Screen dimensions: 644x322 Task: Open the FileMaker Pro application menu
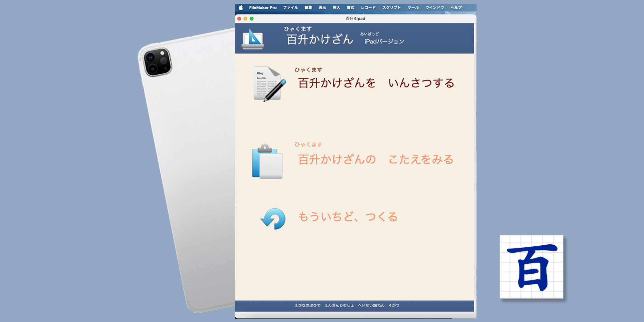[x=263, y=8]
